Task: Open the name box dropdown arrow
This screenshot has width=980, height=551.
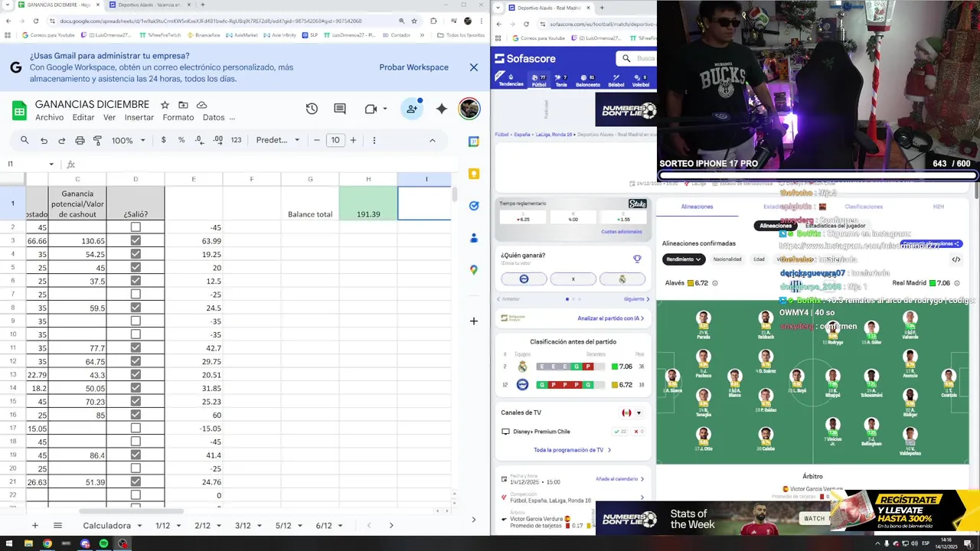Action: coord(51,164)
